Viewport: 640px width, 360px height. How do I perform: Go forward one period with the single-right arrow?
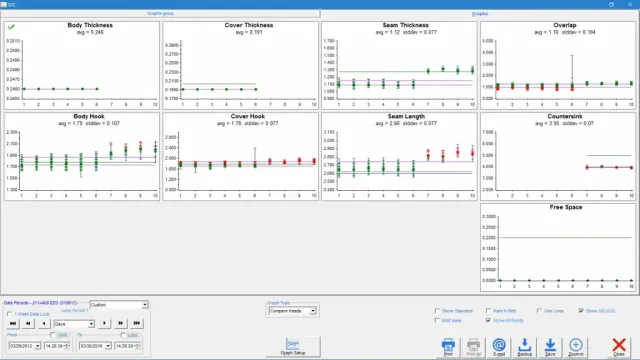tap(104, 323)
